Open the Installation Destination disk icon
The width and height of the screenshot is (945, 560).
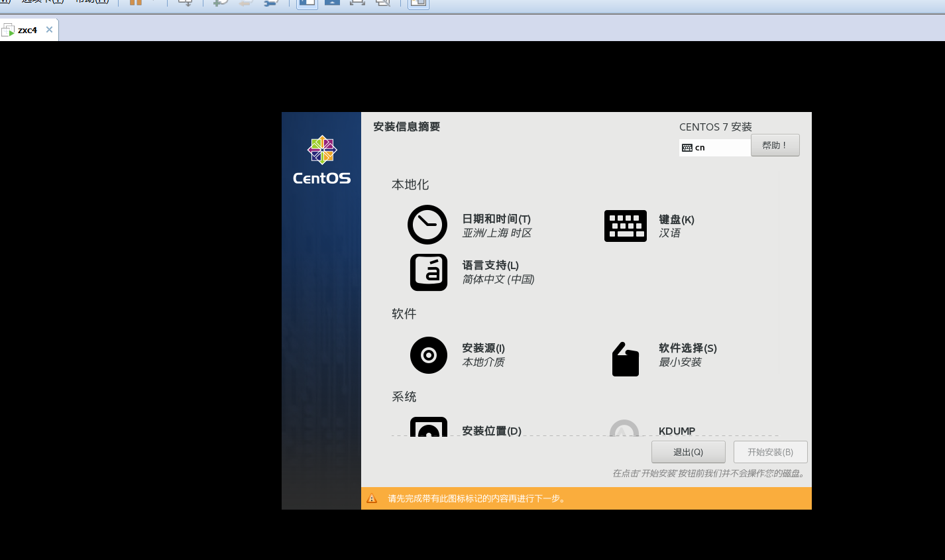click(429, 426)
